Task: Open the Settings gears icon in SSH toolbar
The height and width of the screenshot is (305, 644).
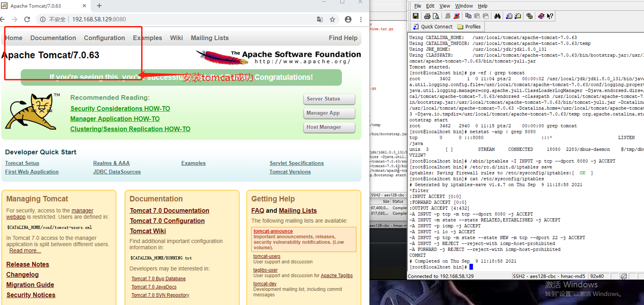Action: click(529, 16)
